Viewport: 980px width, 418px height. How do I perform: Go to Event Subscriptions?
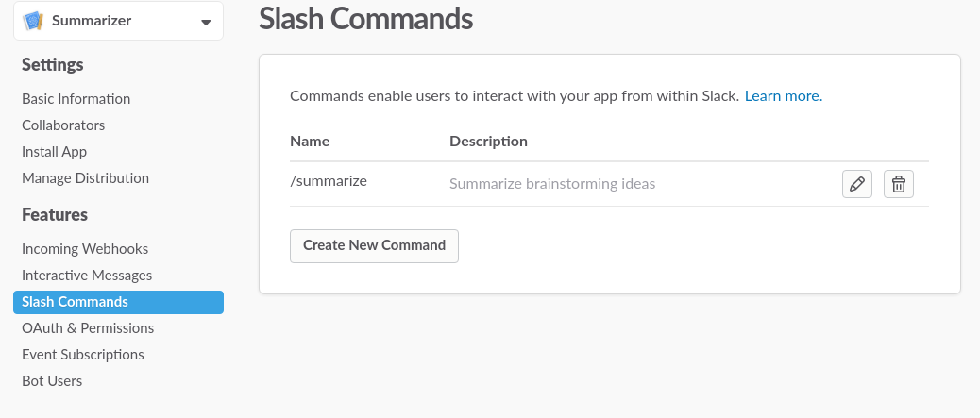coord(83,354)
